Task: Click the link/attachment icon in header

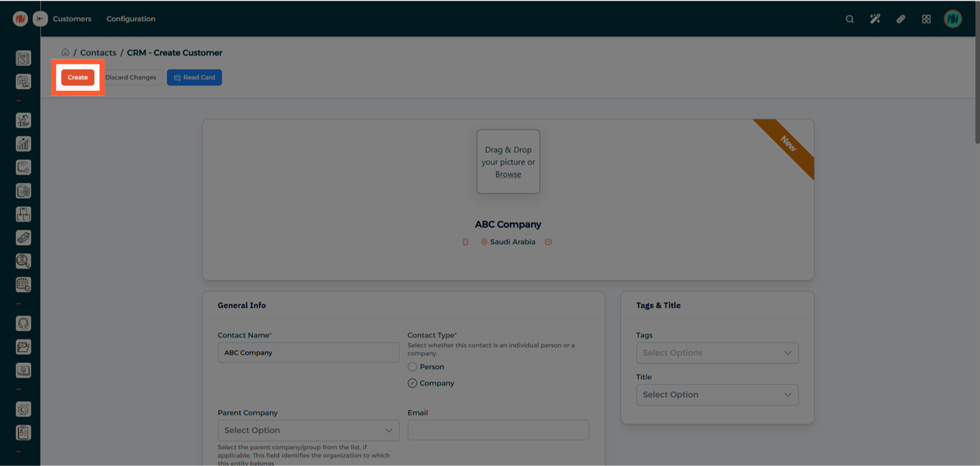Action: pos(900,19)
